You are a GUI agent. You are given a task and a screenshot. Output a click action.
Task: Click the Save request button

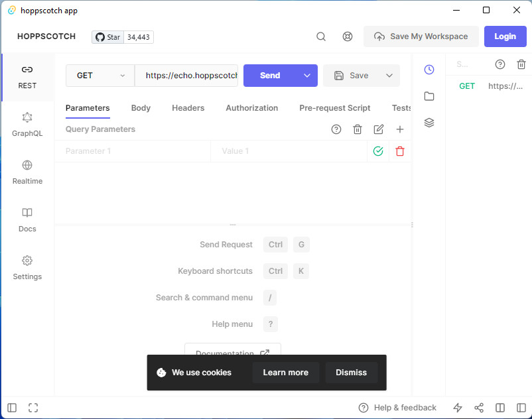click(x=351, y=76)
